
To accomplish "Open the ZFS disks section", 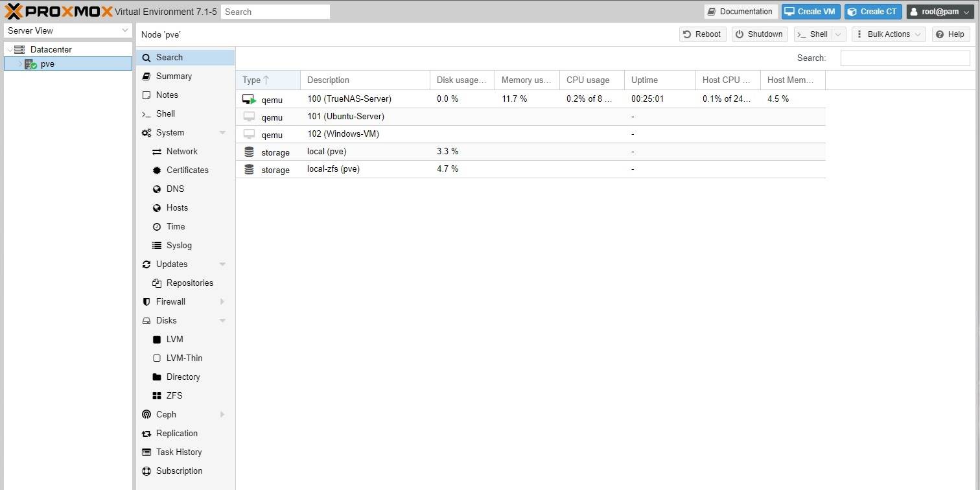I will pyautogui.click(x=174, y=395).
